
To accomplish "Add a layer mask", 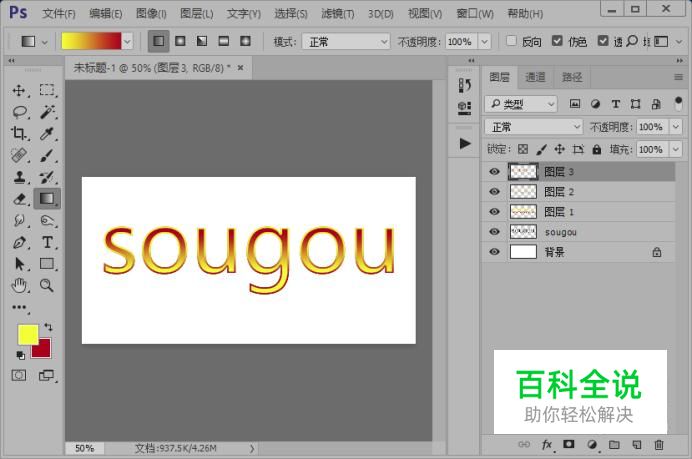I will [x=569, y=444].
